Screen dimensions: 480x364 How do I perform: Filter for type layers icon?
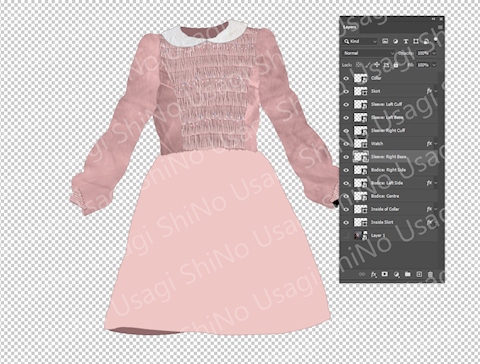point(406,41)
